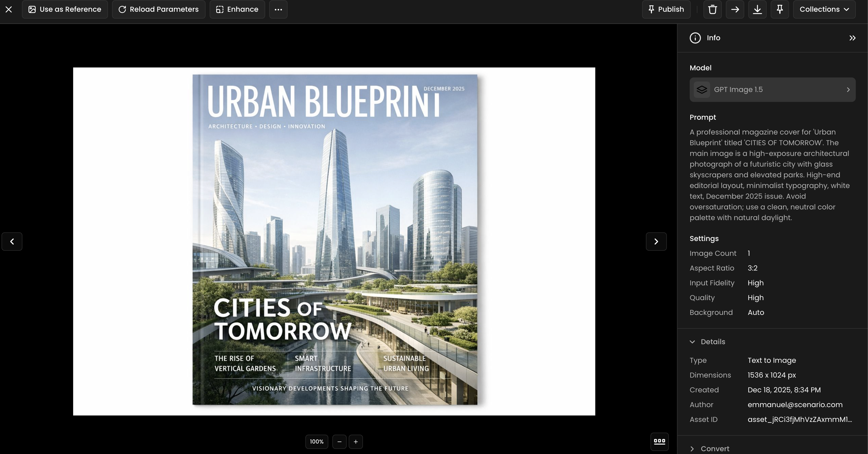Image resolution: width=868 pixels, height=454 pixels.
Task: Collapse Info panel with double chevron
Action: pyautogui.click(x=852, y=38)
